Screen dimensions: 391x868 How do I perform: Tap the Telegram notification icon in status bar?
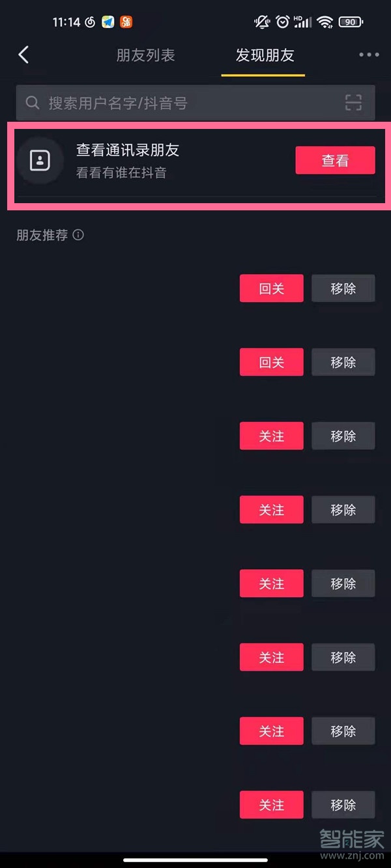tap(108, 22)
